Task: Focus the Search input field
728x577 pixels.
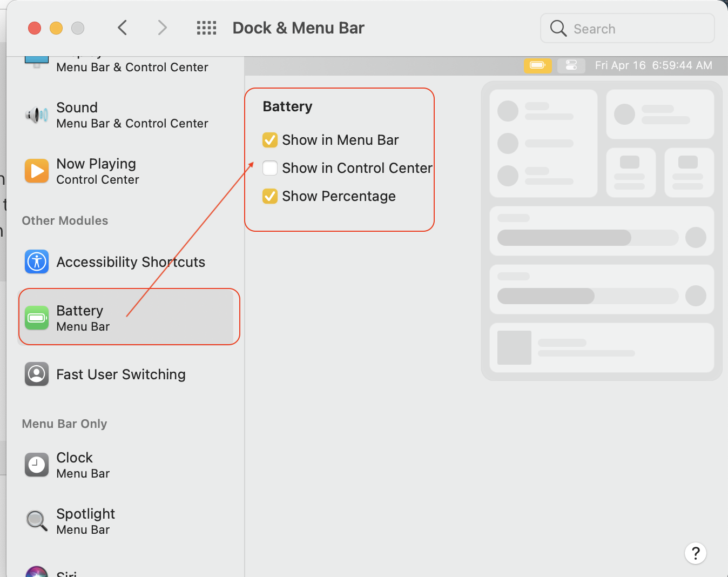Action: click(x=628, y=28)
